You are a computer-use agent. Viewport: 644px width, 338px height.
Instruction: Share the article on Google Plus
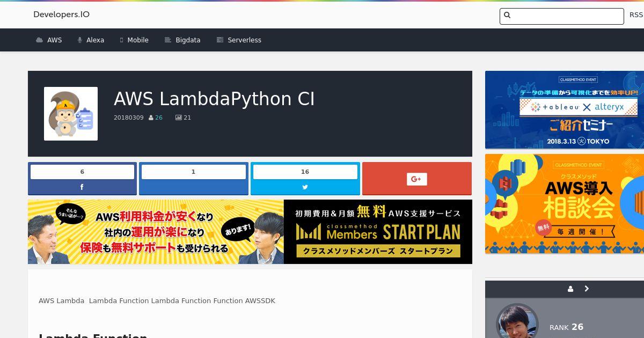point(417,179)
